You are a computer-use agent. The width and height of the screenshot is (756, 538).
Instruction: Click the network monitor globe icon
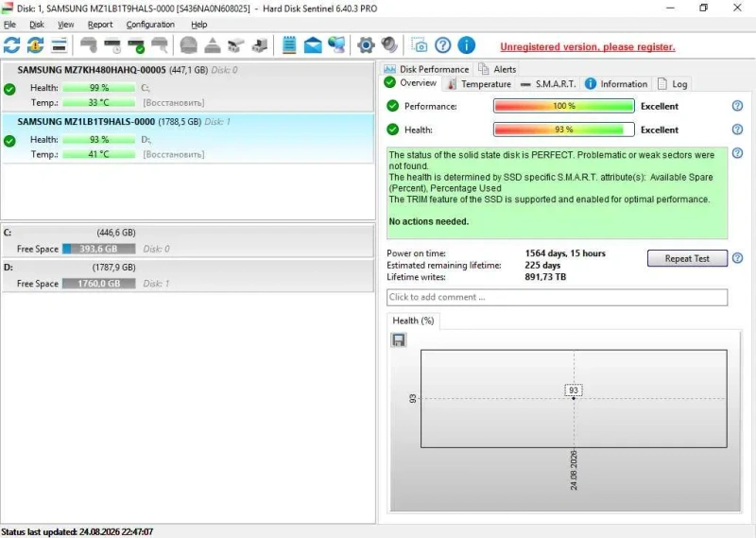(x=336, y=45)
